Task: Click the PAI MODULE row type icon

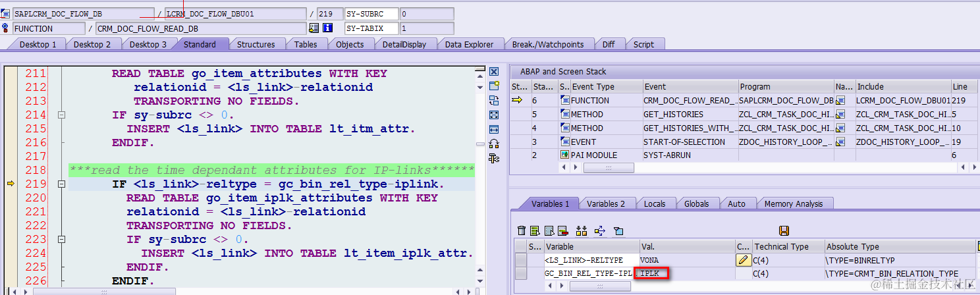Action: [564, 155]
